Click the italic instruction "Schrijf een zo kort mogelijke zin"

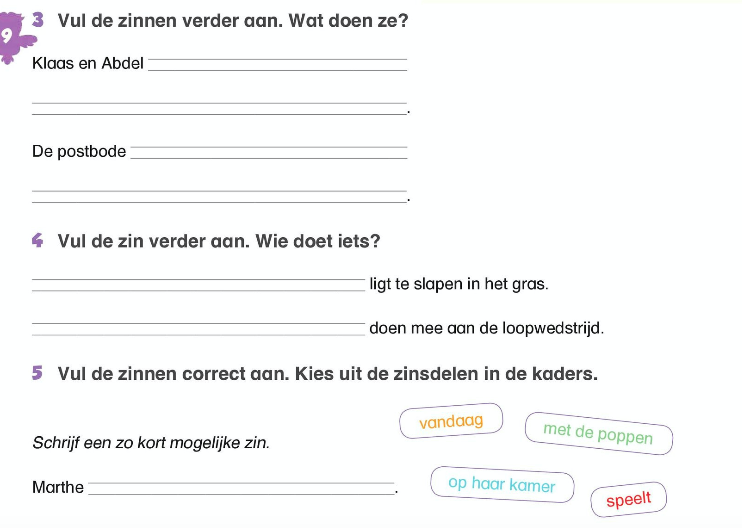point(151,442)
